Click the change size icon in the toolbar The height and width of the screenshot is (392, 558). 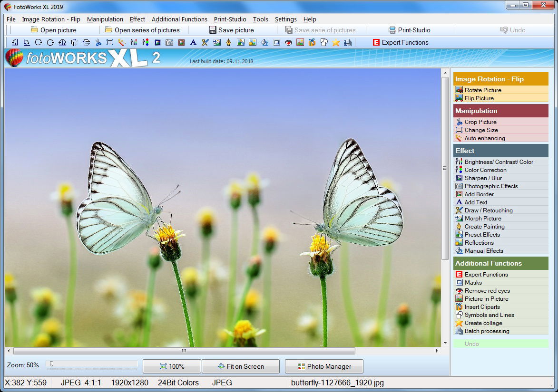tap(110, 43)
